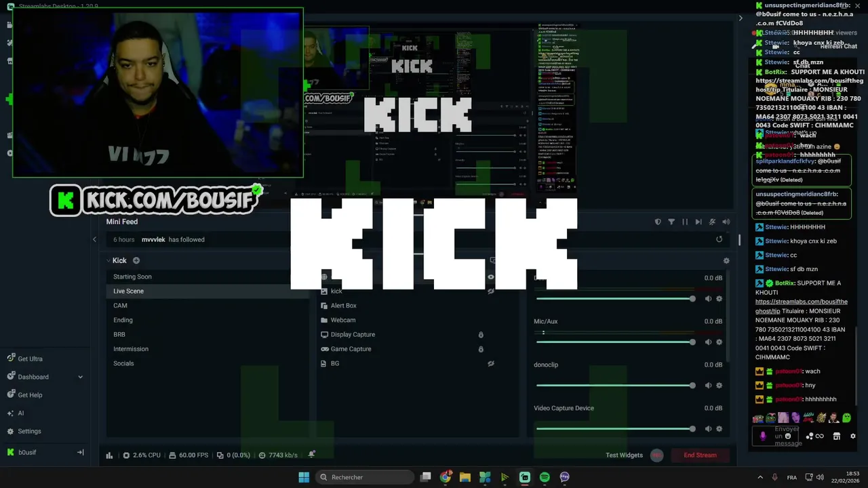Open the chat settings gear icon
The image size is (868, 488).
853,436
